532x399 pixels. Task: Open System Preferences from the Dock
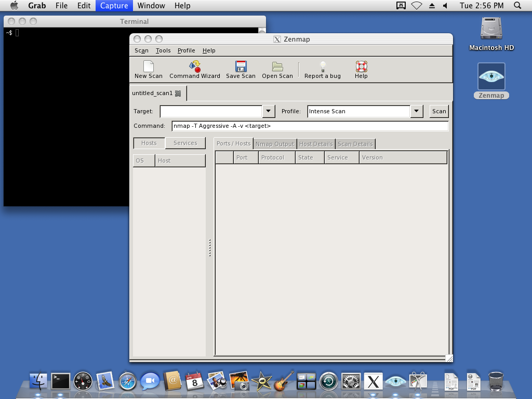[351, 381]
